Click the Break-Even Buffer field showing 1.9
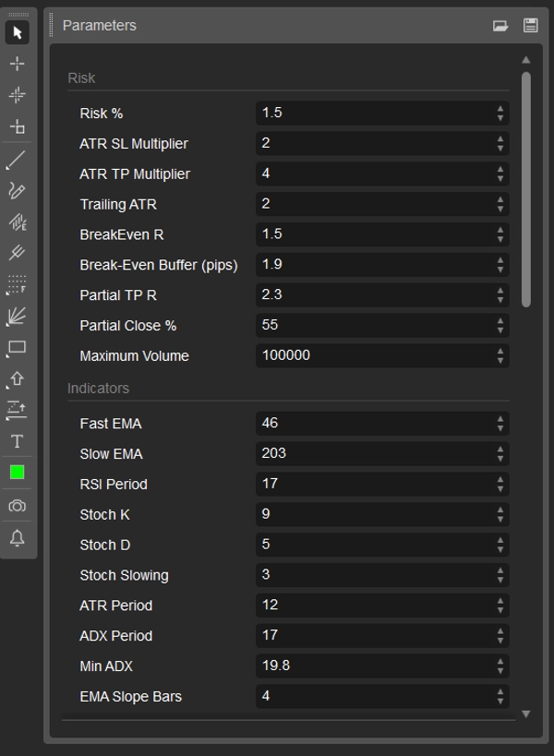This screenshot has height=756, width=554. coord(382,265)
